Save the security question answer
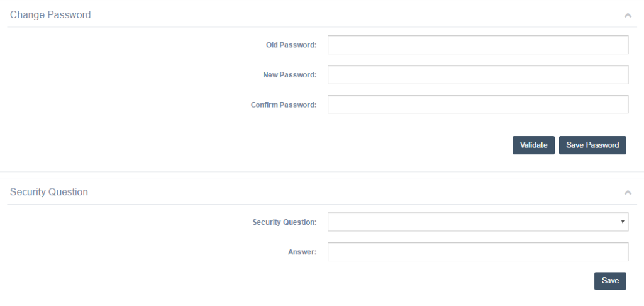 click(610, 281)
